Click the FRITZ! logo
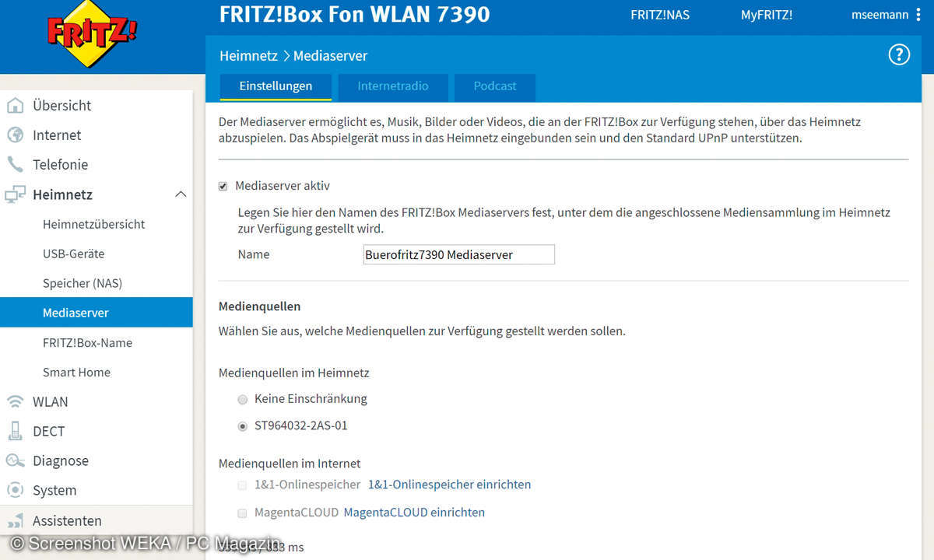Screen dimensions: 934x560 pos(92,33)
